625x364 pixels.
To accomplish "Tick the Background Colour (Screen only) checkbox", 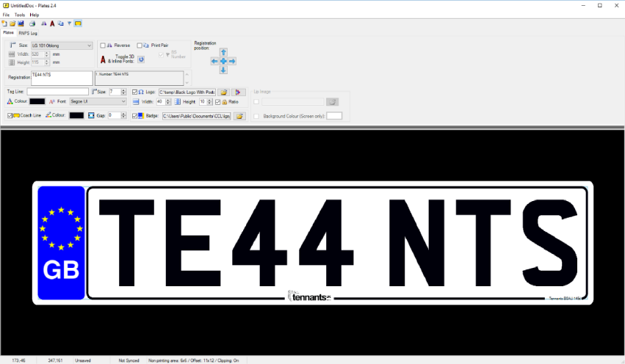I will point(256,116).
